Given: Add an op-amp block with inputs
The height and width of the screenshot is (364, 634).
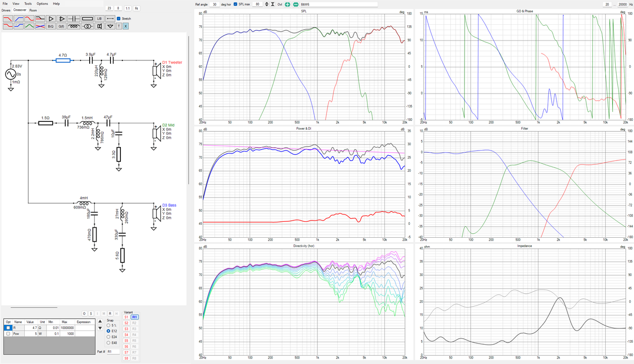Looking at the screenshot, I should pos(61,18).
